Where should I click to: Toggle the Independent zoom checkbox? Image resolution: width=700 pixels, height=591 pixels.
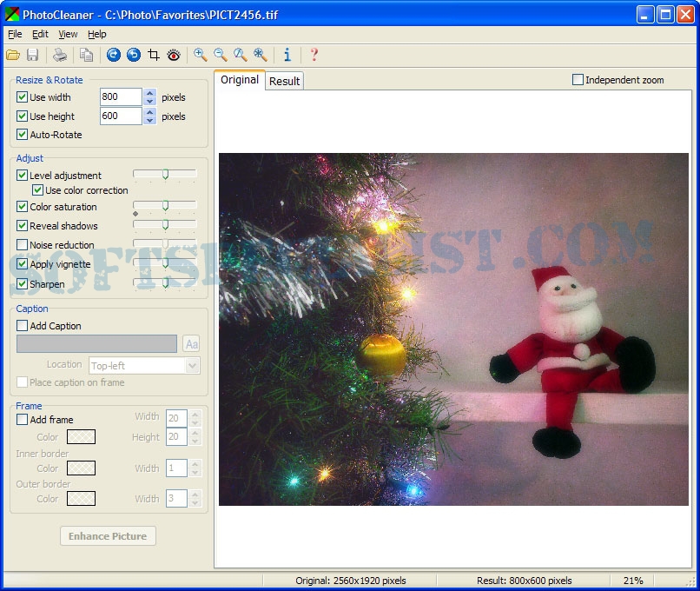[578, 80]
